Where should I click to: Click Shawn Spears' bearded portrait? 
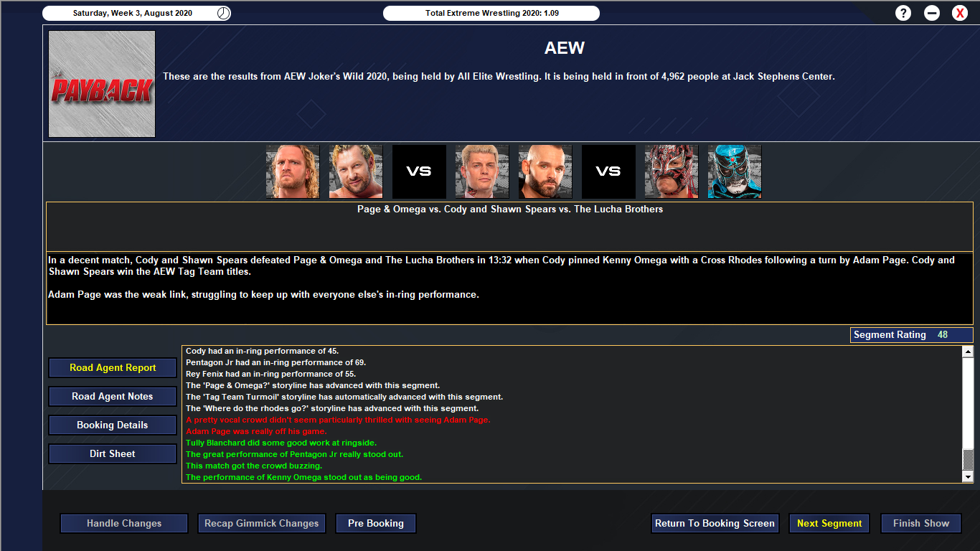click(545, 171)
